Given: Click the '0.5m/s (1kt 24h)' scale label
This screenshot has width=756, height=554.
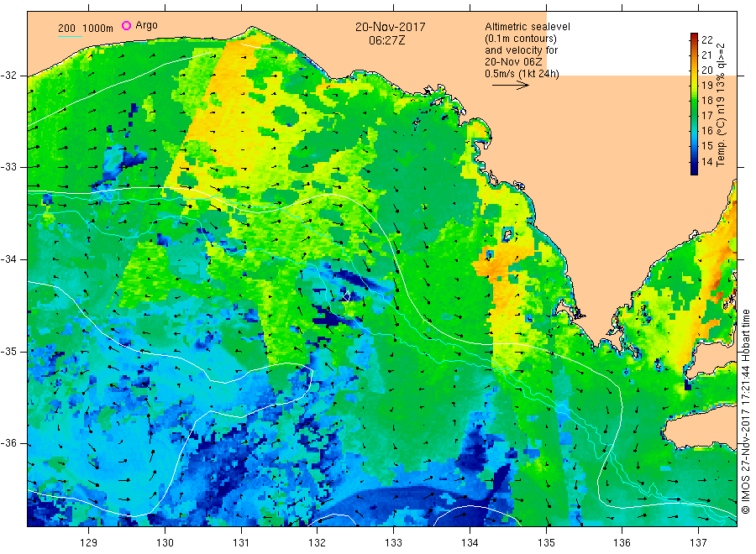Looking at the screenshot, I should point(522,74).
